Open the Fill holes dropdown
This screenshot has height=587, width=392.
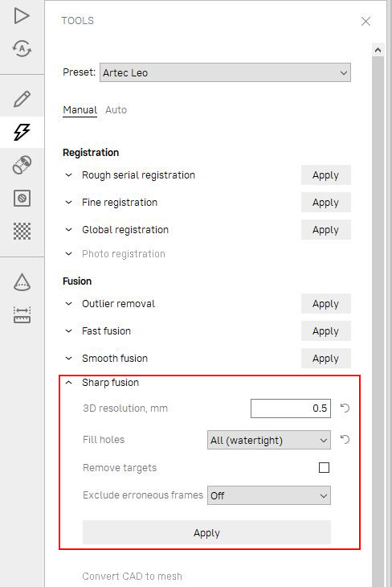click(x=269, y=440)
